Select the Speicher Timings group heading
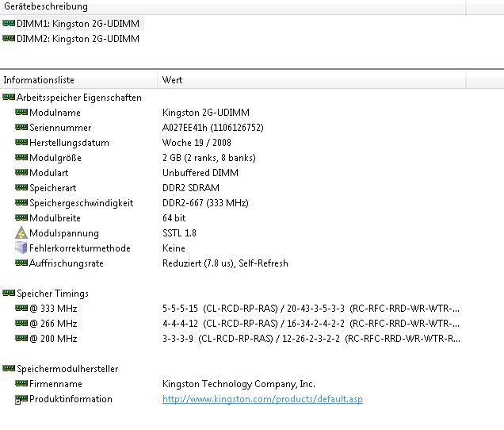The height and width of the screenshot is (430, 504). click(53, 294)
